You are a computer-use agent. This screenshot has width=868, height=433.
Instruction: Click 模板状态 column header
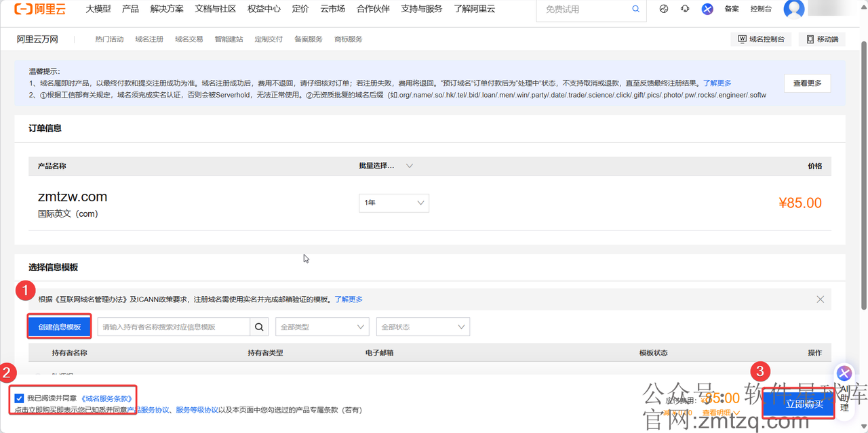tap(654, 352)
